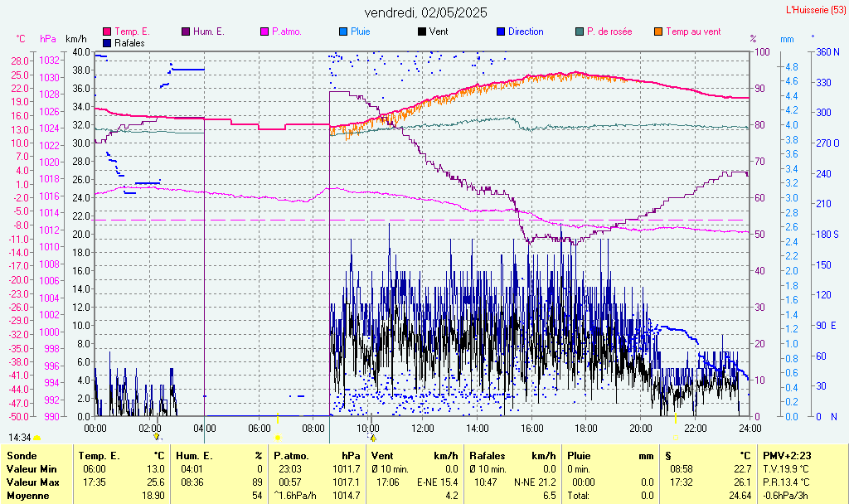Image resolution: width=849 pixels, height=504 pixels.
Task: Click the % humidity axis unit label
Action: pos(753,39)
